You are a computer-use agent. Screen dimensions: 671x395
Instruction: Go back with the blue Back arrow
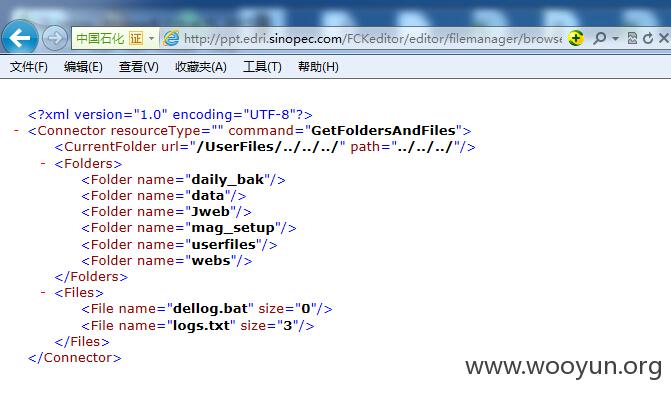(20, 38)
